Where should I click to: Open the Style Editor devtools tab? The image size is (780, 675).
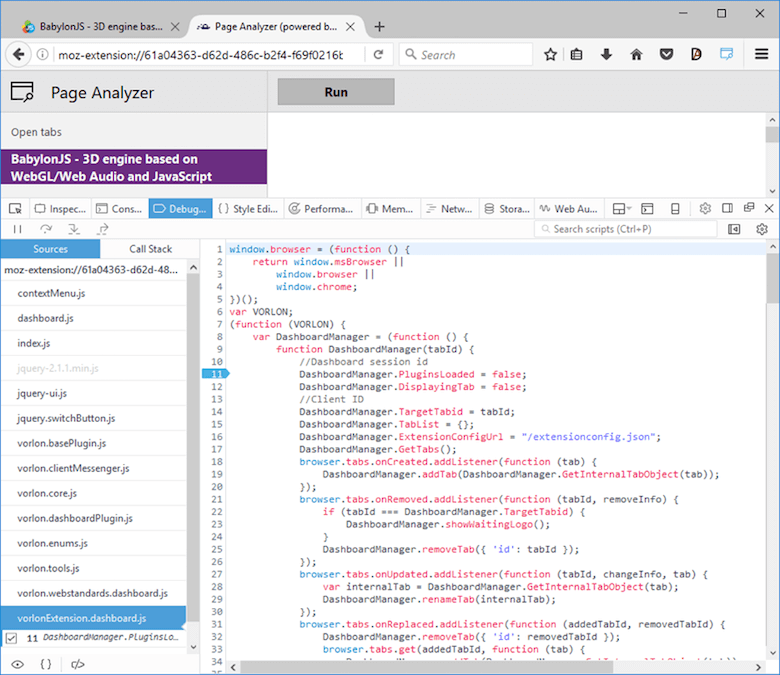(248, 209)
